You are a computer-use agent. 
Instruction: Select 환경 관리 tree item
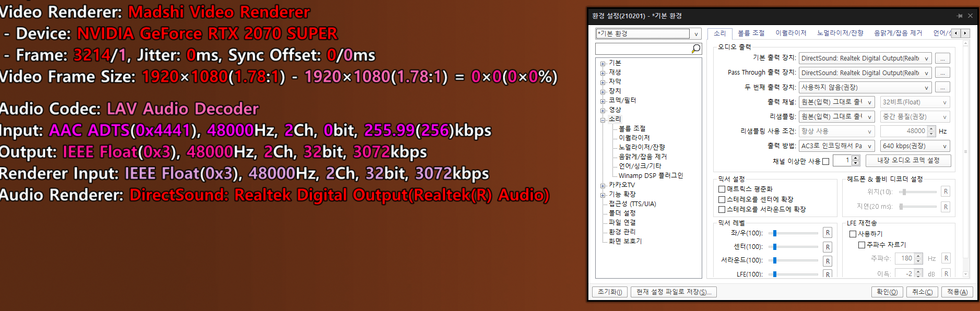(x=622, y=232)
